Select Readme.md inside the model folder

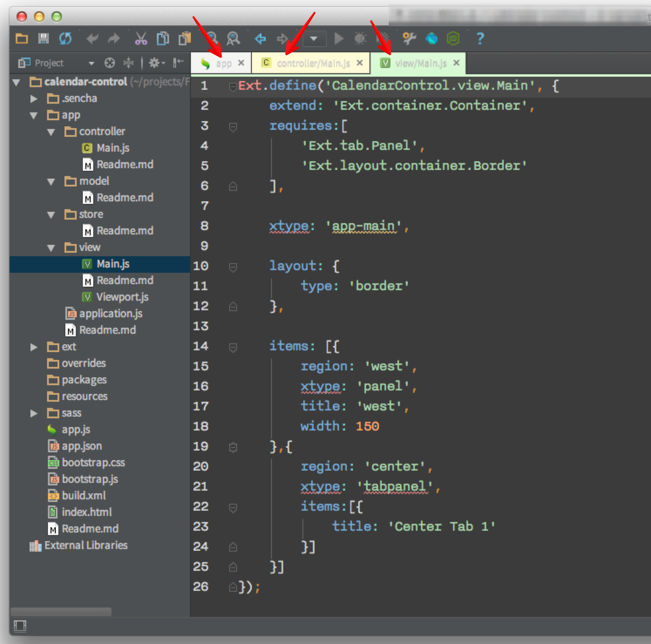point(118,198)
